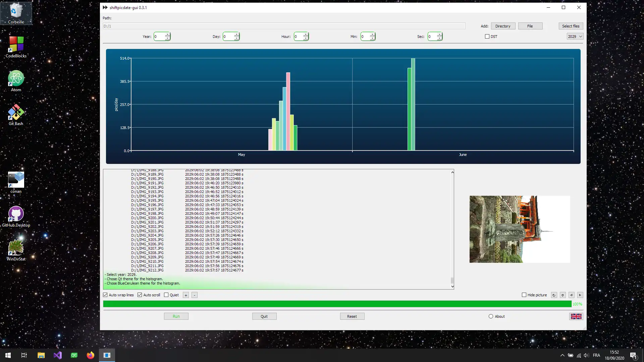Click the Select files button icon
644x362 pixels.
click(571, 26)
